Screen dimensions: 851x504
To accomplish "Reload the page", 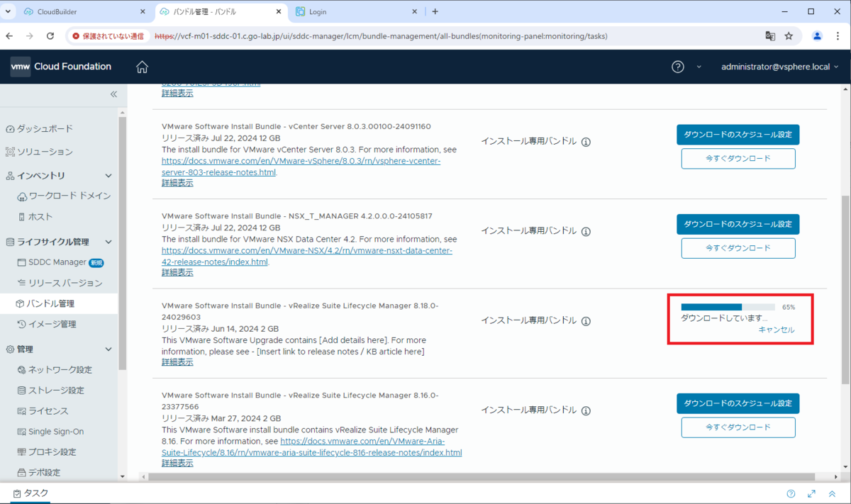I will click(50, 36).
